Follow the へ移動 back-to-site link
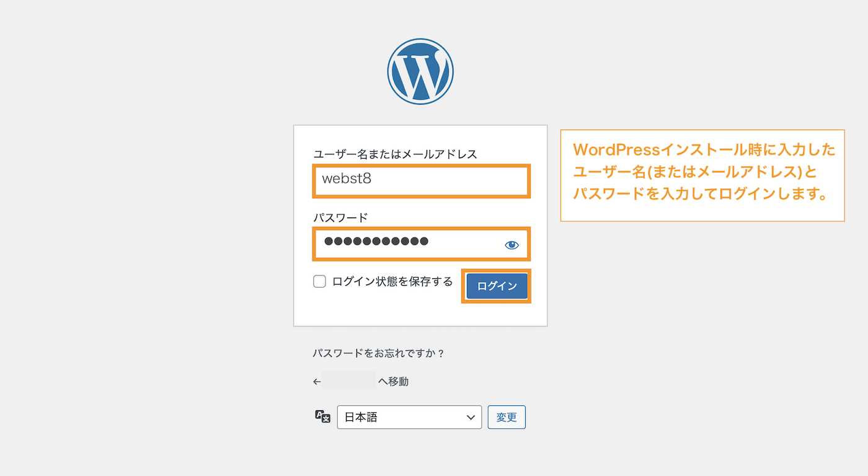Viewport: 868px width, 476px height. [361, 381]
